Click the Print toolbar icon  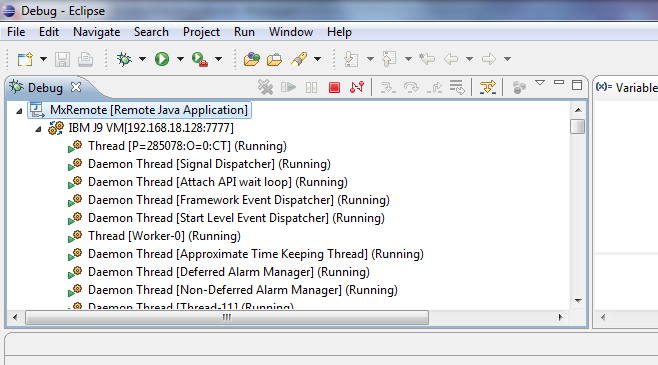pyautogui.click(x=85, y=59)
